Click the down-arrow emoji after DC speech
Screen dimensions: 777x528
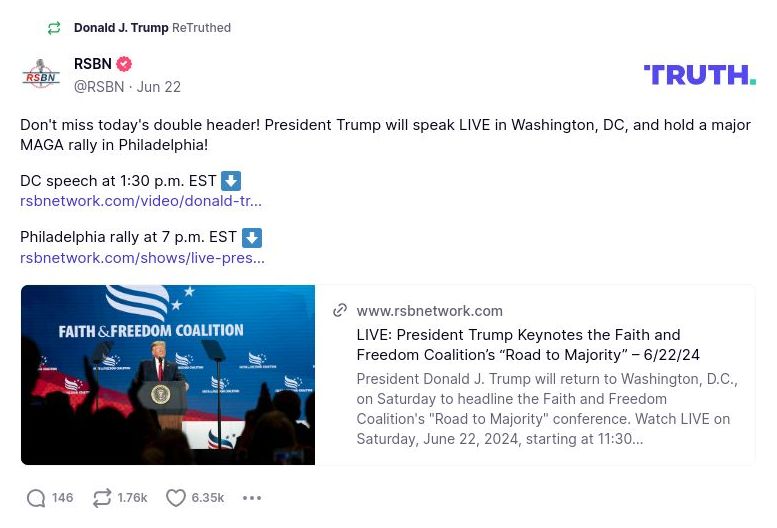[x=231, y=181]
